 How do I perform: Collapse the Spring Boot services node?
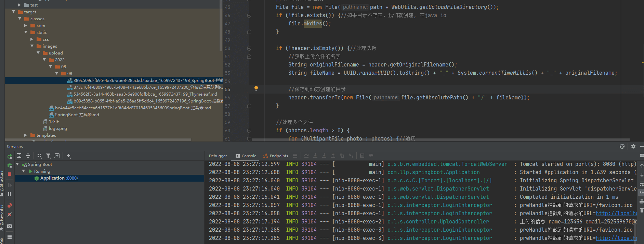(17, 164)
